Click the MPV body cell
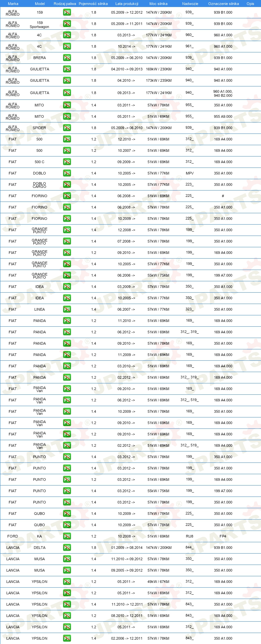The image size is (261, 644). [x=190, y=173]
